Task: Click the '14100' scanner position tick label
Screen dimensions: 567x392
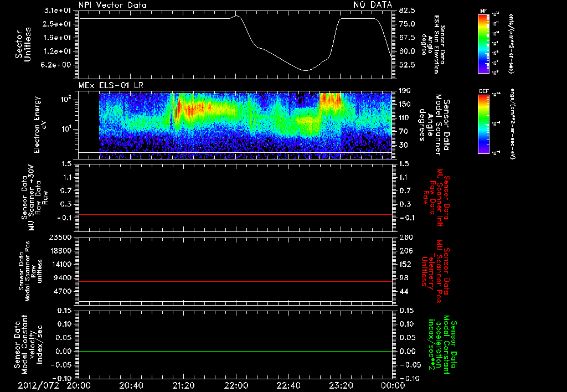Action: (x=61, y=264)
